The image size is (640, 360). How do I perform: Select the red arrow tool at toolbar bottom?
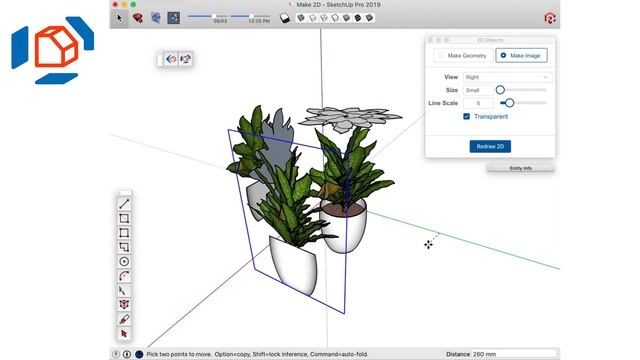point(124,334)
